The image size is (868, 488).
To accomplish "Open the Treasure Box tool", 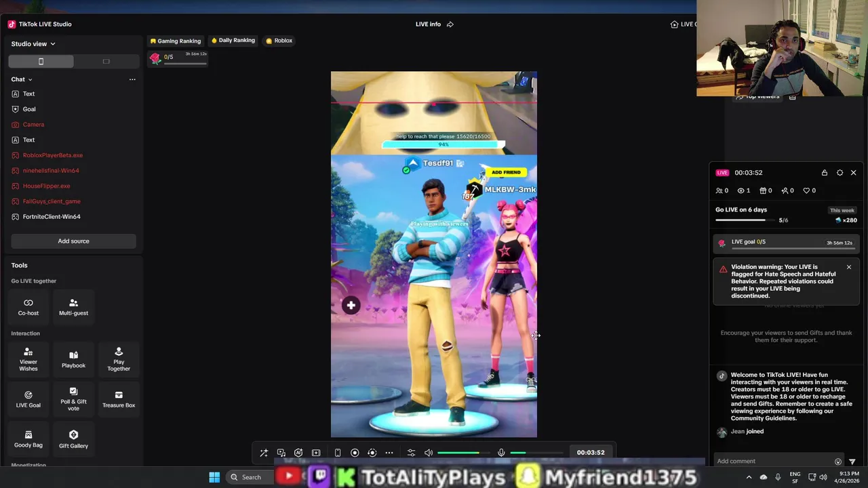I will pyautogui.click(x=119, y=399).
